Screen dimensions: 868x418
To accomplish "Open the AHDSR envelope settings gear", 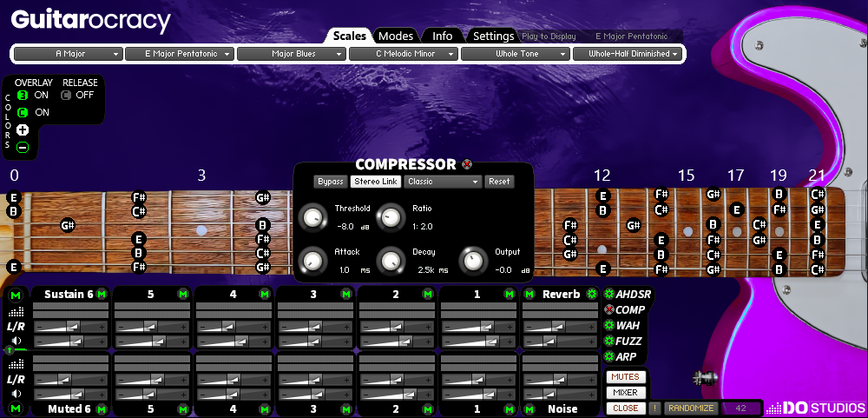I will pyautogui.click(x=609, y=295).
